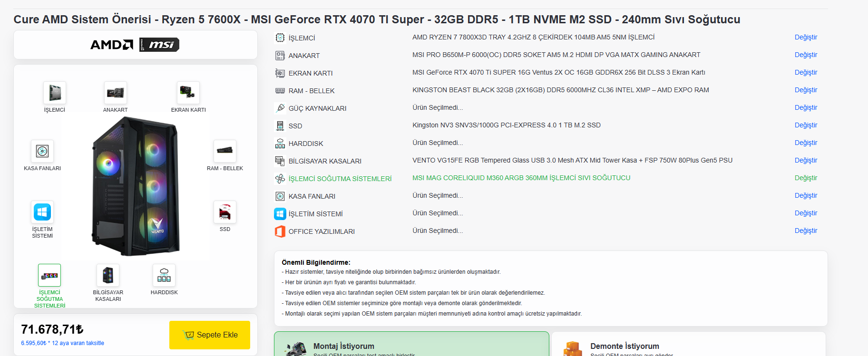868x356 pixels.
Task: Select the ANAKART thumbnail tile above the case image
Action: tap(116, 93)
